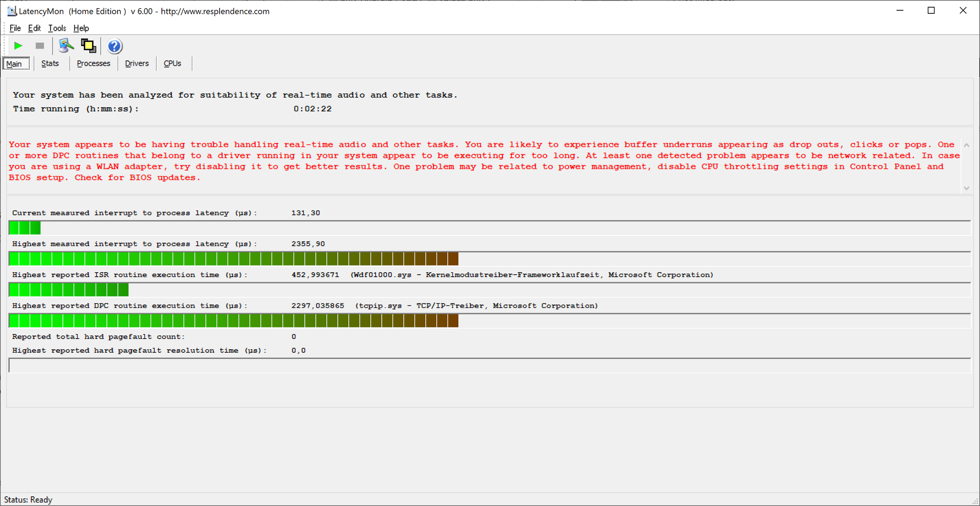Screen dimensions: 980x506
Task: Switch to the Stats tab
Action: pos(50,64)
